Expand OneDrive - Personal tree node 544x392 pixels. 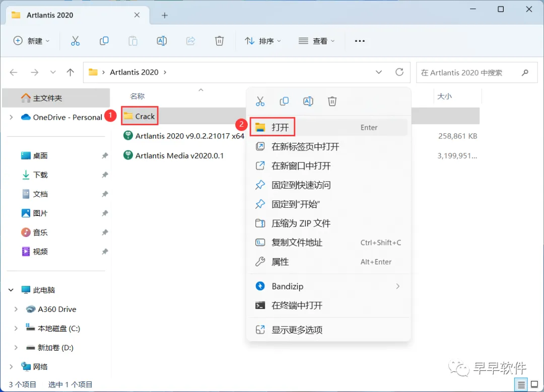[11, 117]
